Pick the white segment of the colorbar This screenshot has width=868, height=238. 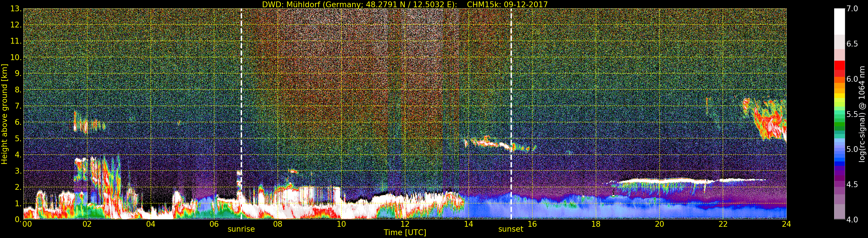point(839,22)
